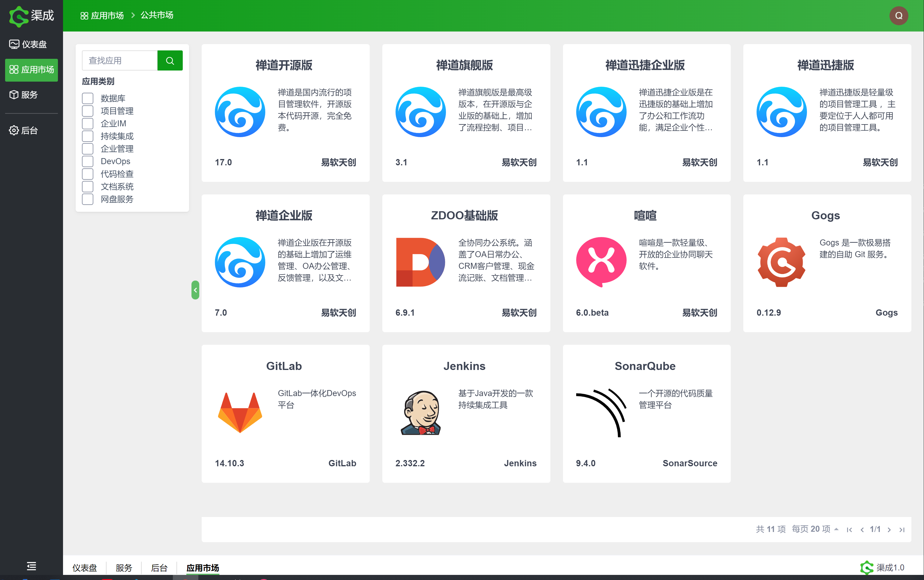
Task: Open the 仪表盘 dashboard from the sidebar
Action: (x=31, y=44)
